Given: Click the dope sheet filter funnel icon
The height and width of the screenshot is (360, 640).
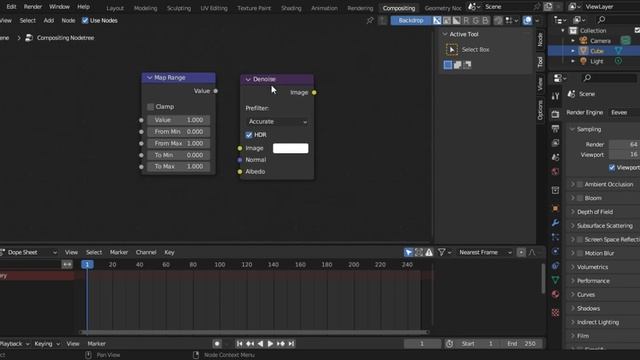Looking at the screenshot, I should 441,252.
